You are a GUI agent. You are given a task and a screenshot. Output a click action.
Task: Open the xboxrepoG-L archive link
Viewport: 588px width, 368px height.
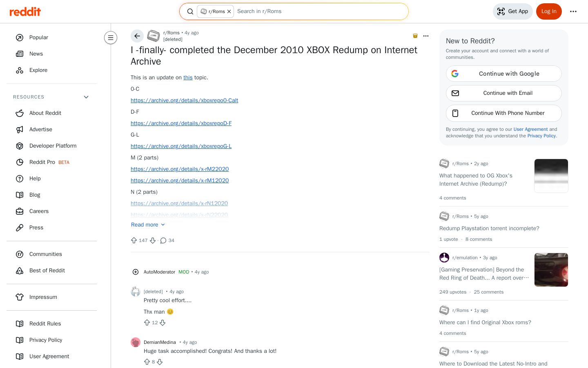pyautogui.click(x=181, y=146)
